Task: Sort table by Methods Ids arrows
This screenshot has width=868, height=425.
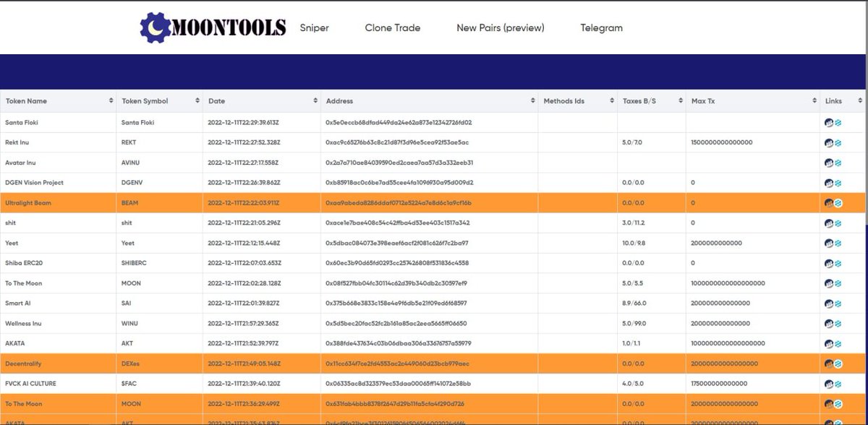Action: point(612,101)
